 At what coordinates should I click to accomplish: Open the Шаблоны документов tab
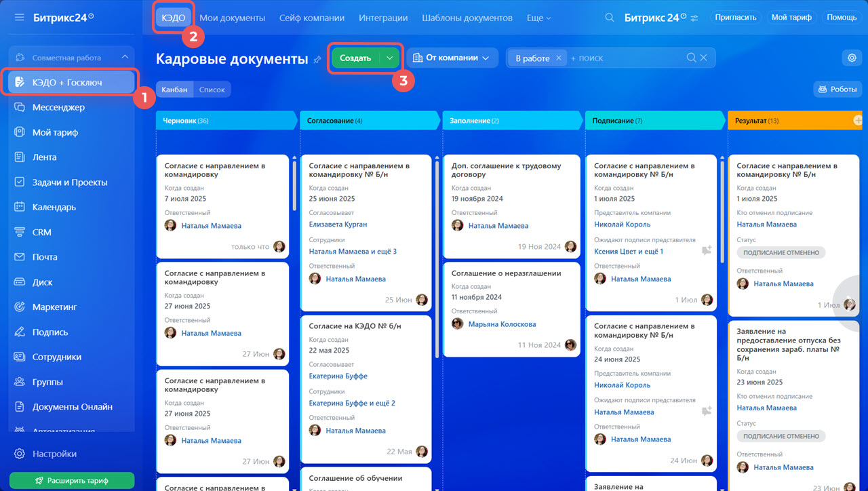tap(467, 18)
